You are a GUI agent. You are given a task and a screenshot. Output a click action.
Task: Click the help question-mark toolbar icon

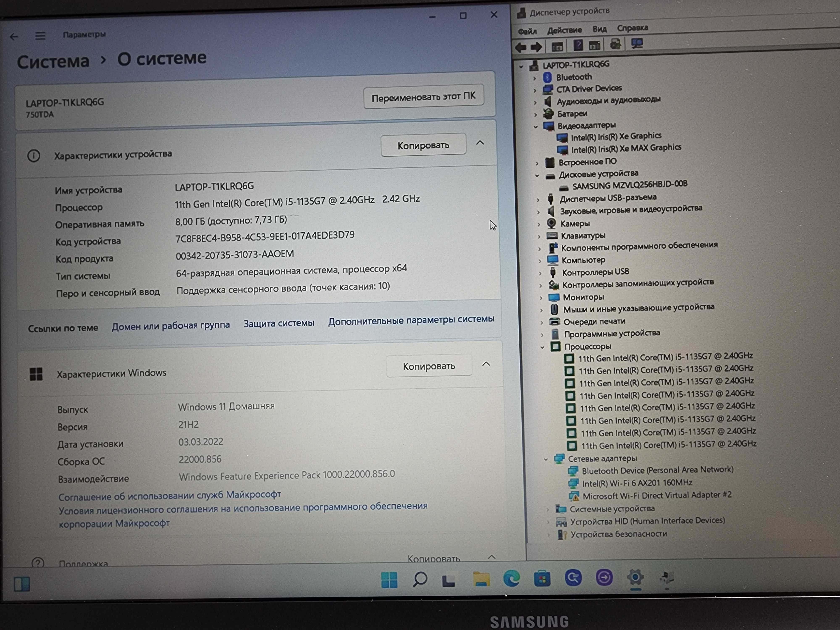tap(578, 46)
